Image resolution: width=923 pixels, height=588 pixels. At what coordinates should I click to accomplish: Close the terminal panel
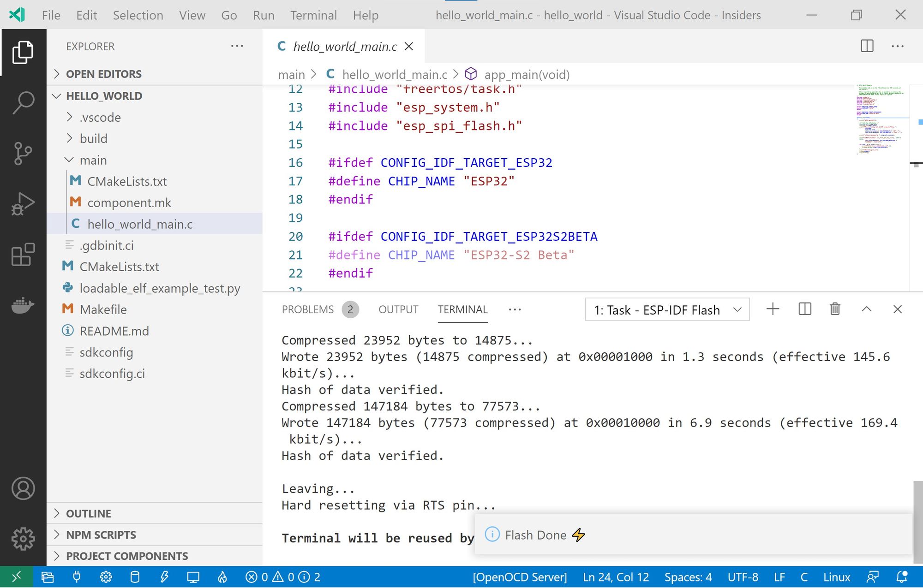point(897,309)
